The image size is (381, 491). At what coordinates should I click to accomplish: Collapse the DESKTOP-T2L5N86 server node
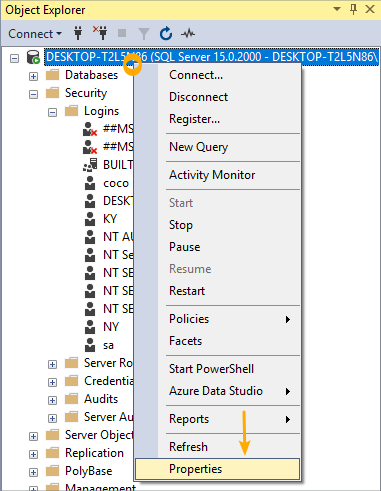(x=14, y=59)
